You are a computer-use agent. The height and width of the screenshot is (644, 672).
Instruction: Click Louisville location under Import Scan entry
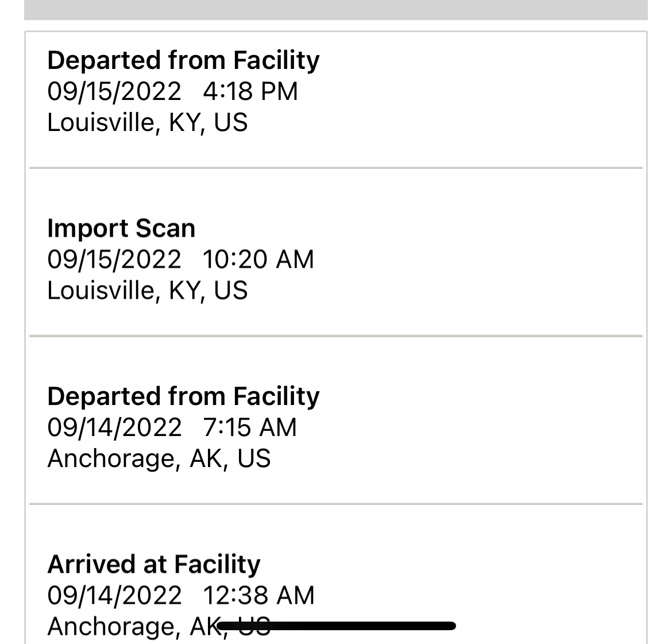(x=147, y=290)
